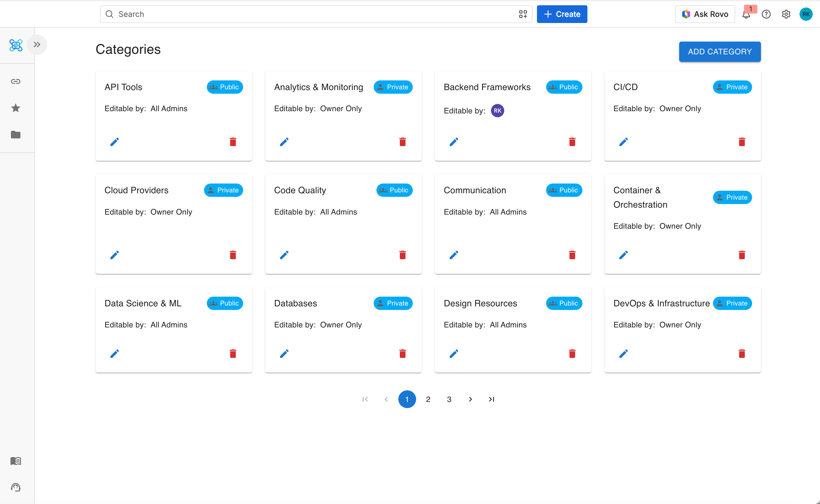Screen dimensions: 820x504
Task: Delete the Container & Orchestration category
Action: point(742,255)
